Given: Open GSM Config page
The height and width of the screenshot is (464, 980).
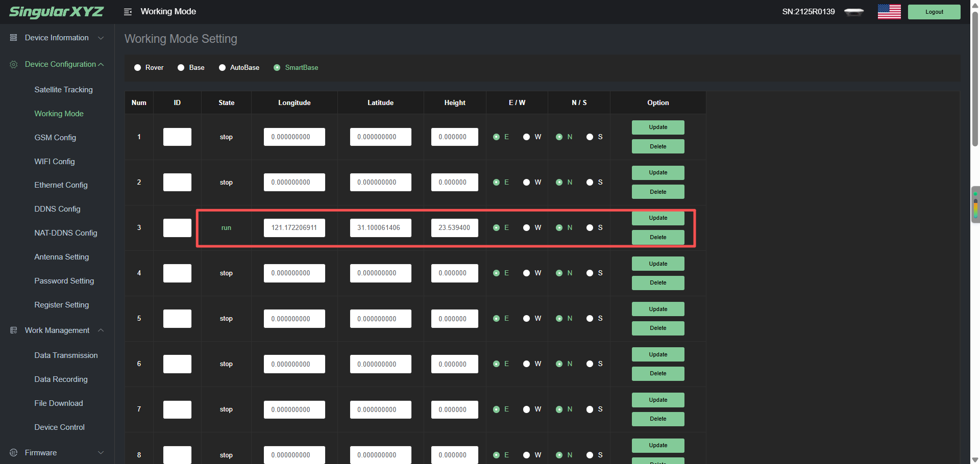Looking at the screenshot, I should point(55,138).
